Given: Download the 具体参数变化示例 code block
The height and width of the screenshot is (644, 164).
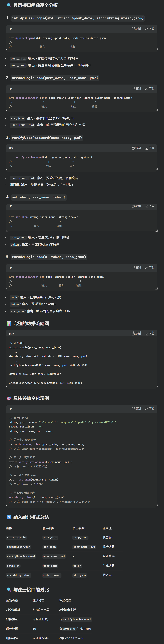Looking at the screenshot, I should 150,409.
